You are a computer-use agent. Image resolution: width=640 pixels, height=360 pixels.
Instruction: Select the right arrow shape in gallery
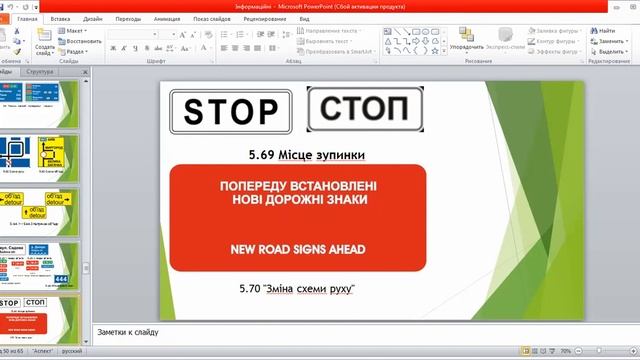[x=416, y=41]
